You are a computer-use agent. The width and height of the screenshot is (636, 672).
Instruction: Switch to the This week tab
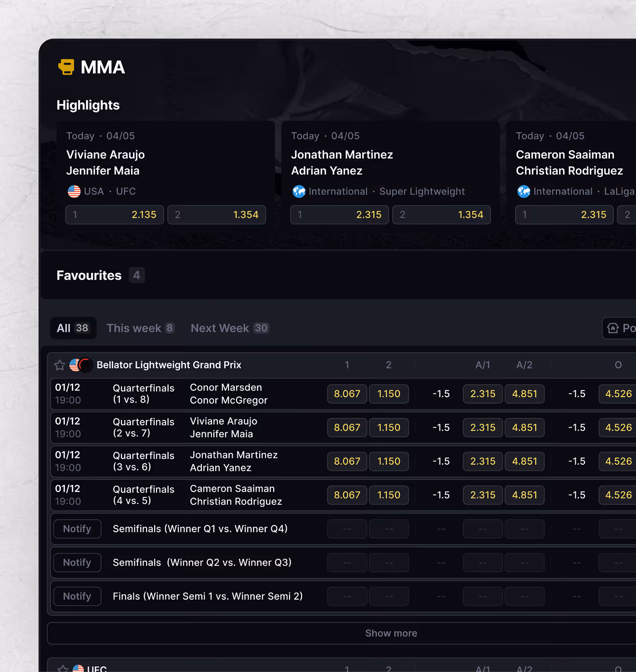(140, 328)
